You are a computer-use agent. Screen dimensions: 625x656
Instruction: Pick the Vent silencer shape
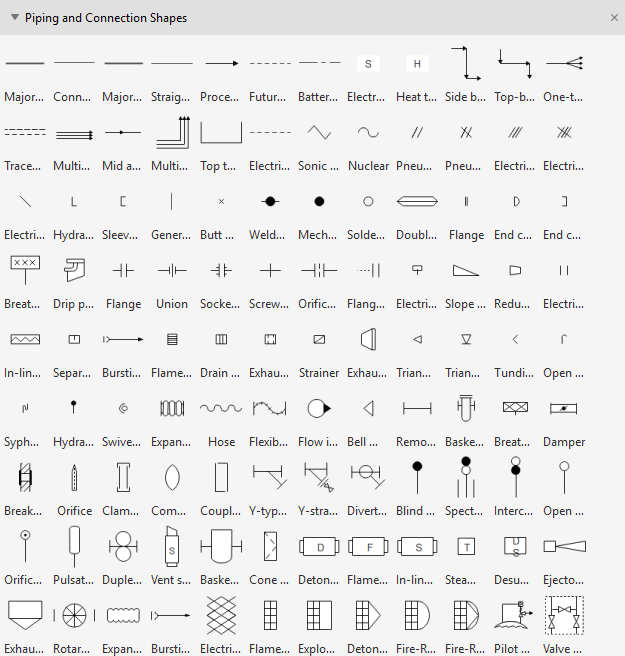tap(172, 546)
